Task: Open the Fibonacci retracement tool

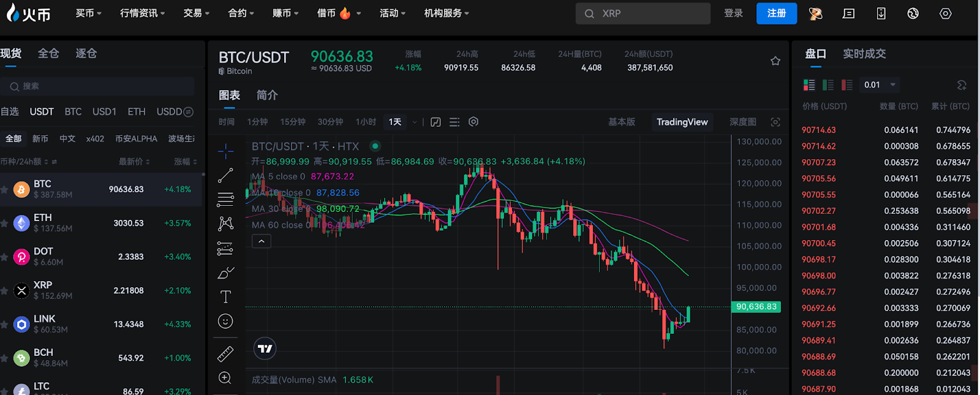Action: (225, 199)
